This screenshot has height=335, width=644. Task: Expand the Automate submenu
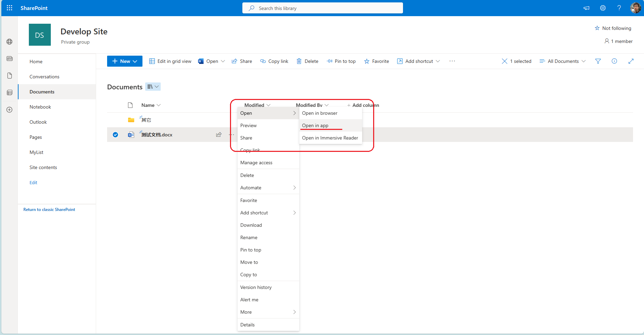coord(251,188)
